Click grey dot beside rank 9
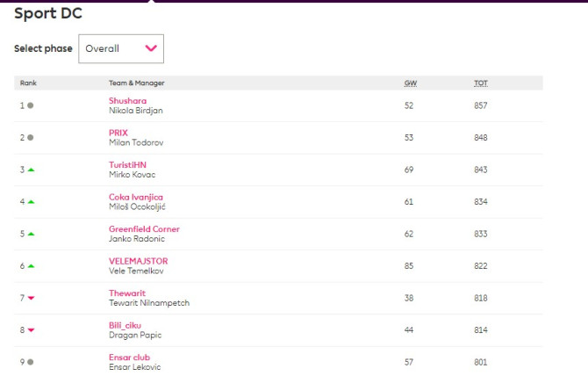 click(31, 362)
